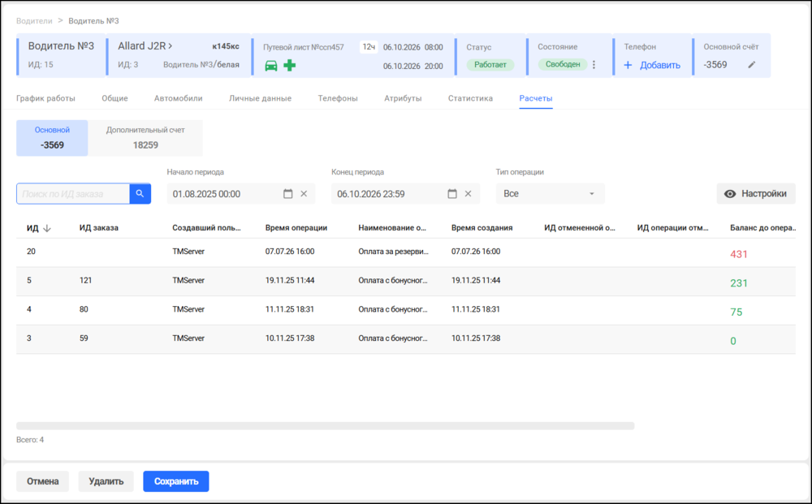Open Allard J2R car details chevron
Viewport: 812px width, 504px height.
pyautogui.click(x=170, y=46)
